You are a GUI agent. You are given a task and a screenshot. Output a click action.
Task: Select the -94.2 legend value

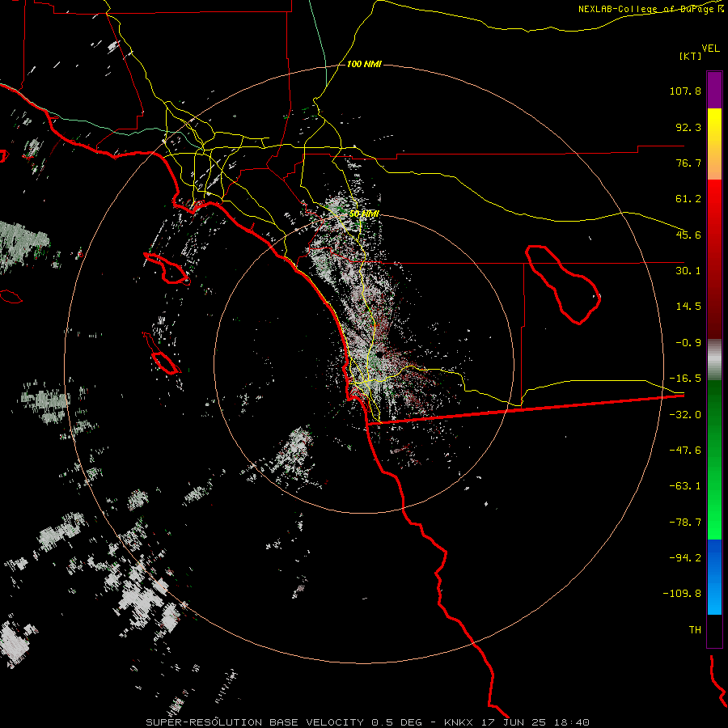[x=685, y=558]
